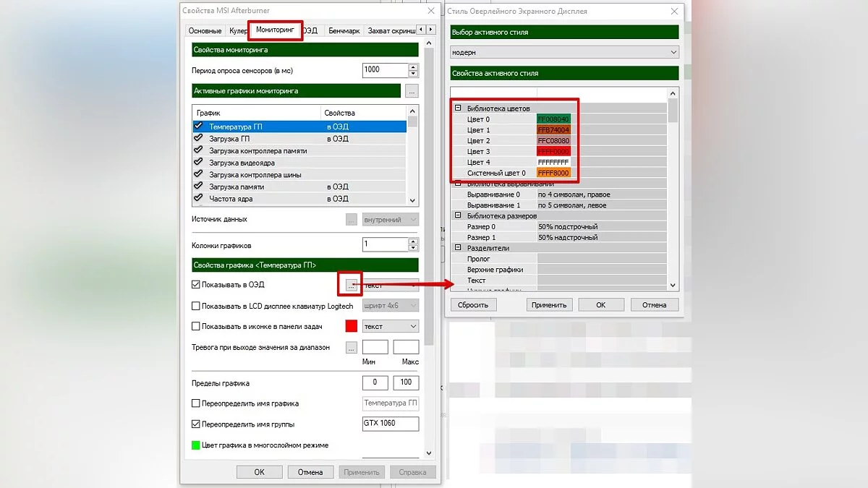Decrease Колонки графиков with down spinner

point(414,247)
